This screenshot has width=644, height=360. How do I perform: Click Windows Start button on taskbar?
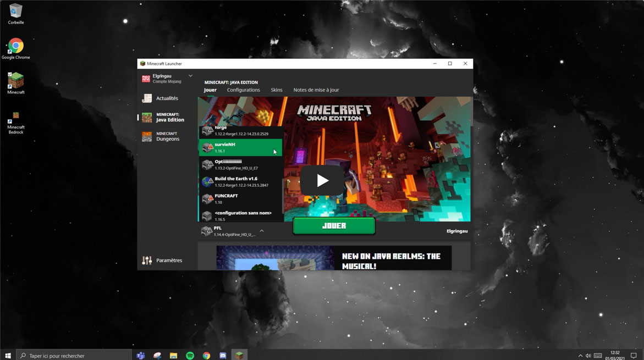tap(7, 356)
